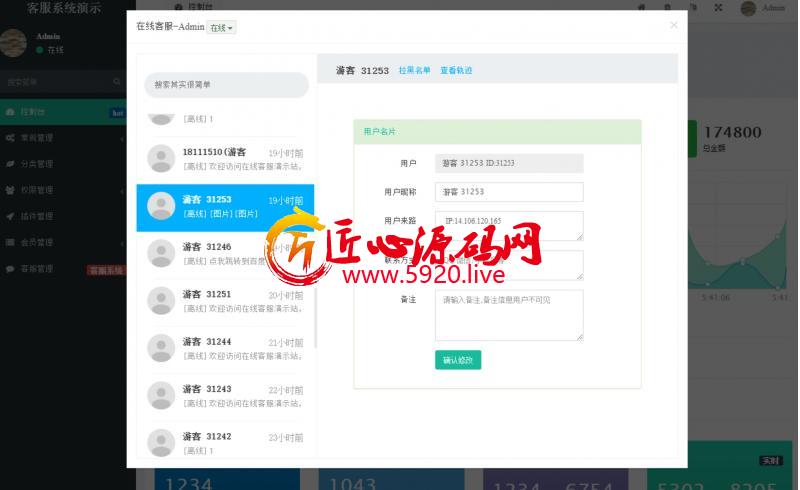Click the list icon beside 会员管理
Viewport: 800px width, 490px height.
click(10, 242)
